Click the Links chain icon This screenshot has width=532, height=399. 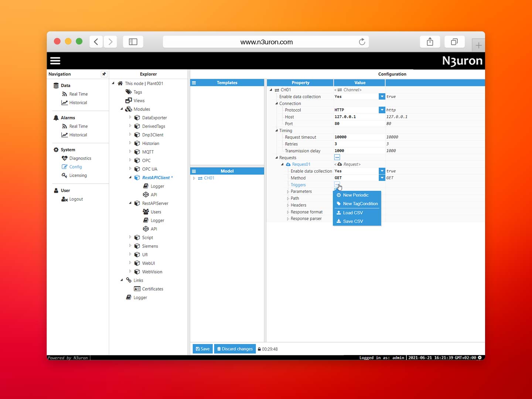pos(129,280)
